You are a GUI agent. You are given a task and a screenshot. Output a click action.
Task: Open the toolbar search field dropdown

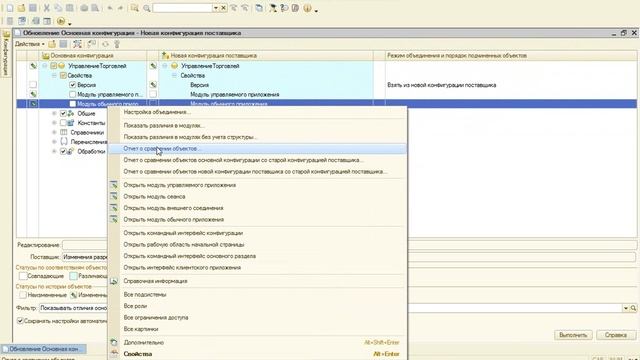click(216, 8)
